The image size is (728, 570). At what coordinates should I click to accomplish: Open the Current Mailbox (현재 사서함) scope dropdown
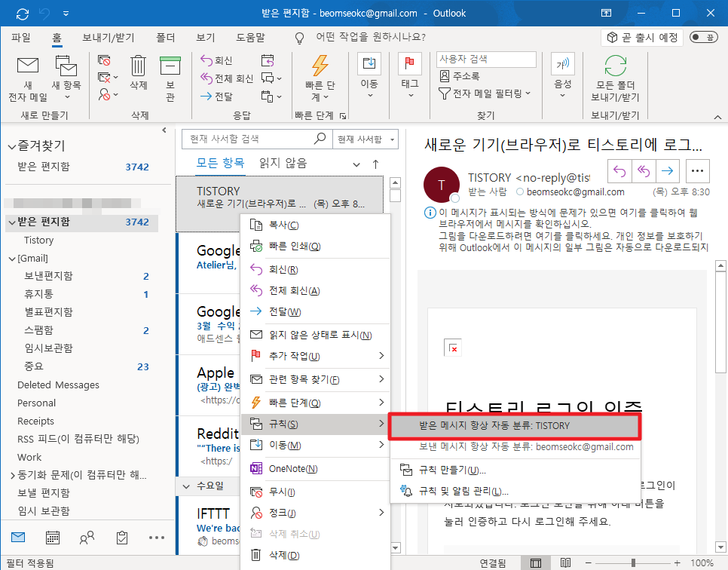pos(366,139)
